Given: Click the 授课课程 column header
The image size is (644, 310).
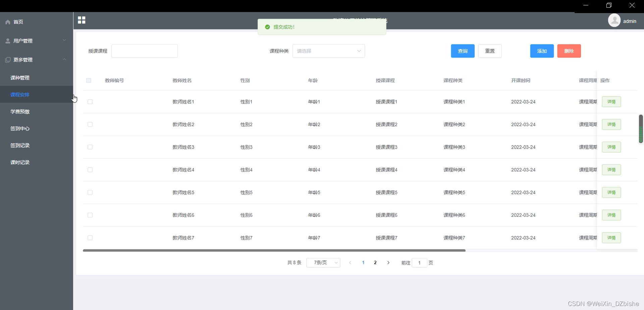Looking at the screenshot, I should [x=385, y=80].
